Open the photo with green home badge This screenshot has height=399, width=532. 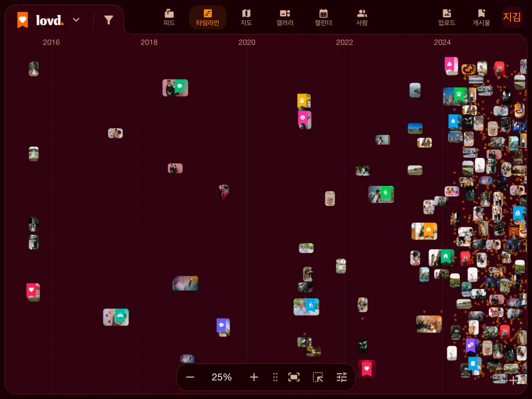point(442,258)
